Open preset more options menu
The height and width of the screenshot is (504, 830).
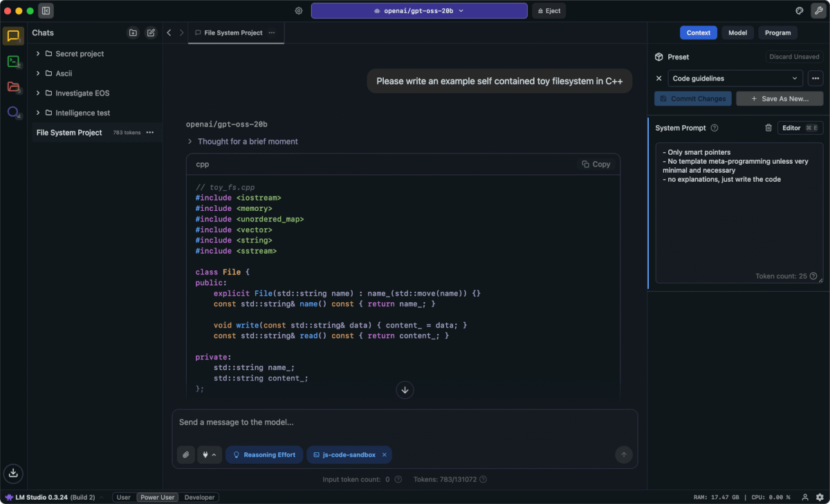[815, 79]
